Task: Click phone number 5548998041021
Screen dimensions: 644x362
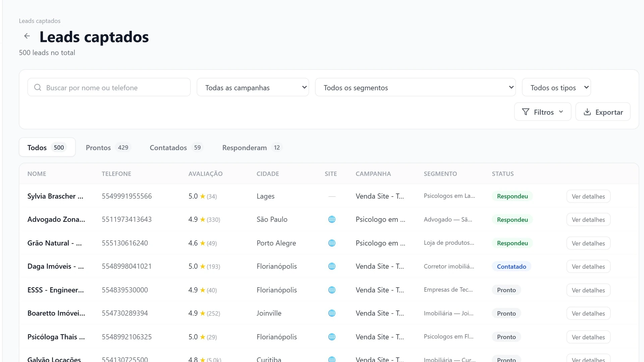Action: (x=127, y=266)
